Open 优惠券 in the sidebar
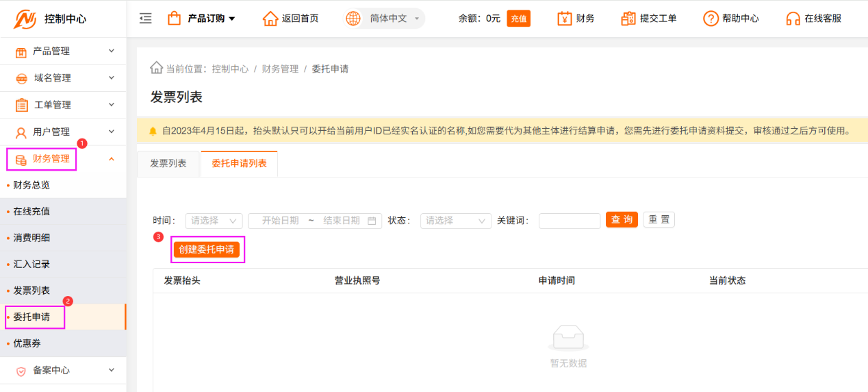The width and height of the screenshot is (868, 392). [x=63, y=343]
